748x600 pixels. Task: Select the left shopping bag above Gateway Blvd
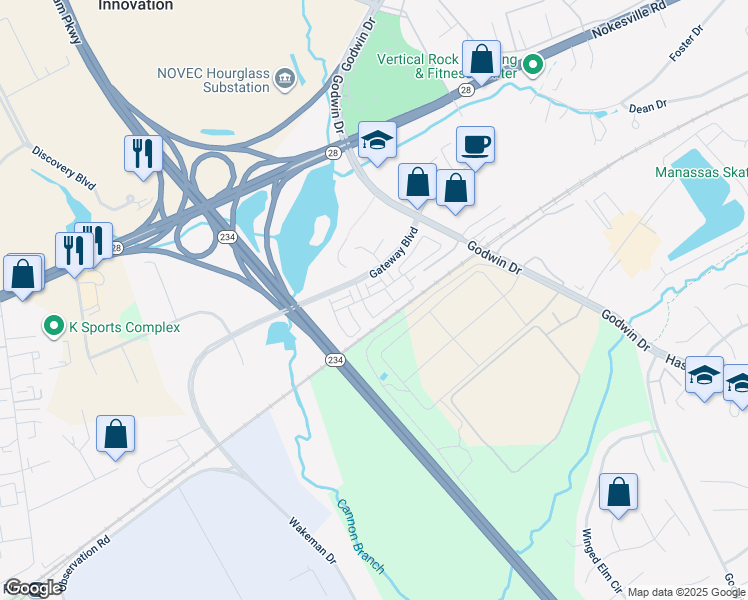(417, 183)
